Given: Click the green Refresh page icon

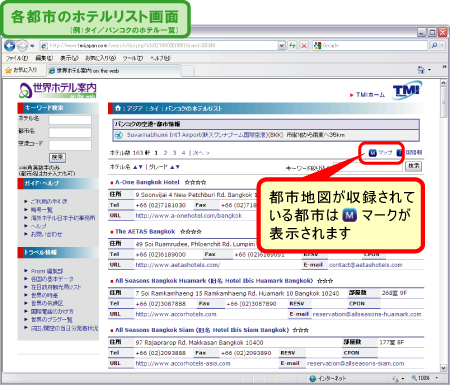Looking at the screenshot, I should tap(292, 45).
